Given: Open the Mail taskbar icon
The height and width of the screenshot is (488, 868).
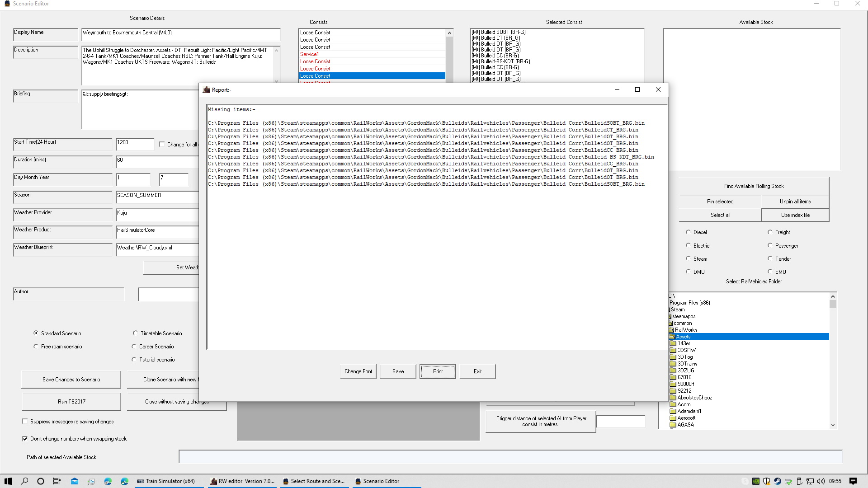Looking at the screenshot, I should (75, 481).
